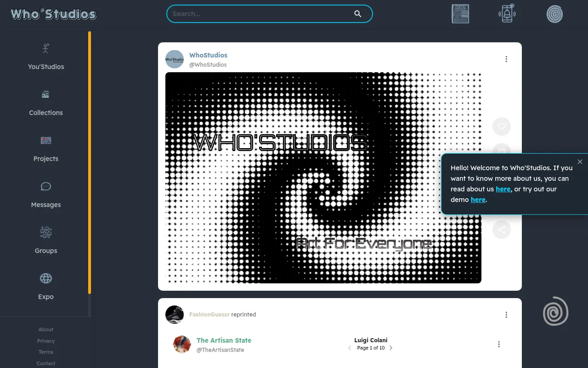Click the 'Luigi Colani' title text
The width and height of the screenshot is (588, 368).
(x=371, y=340)
